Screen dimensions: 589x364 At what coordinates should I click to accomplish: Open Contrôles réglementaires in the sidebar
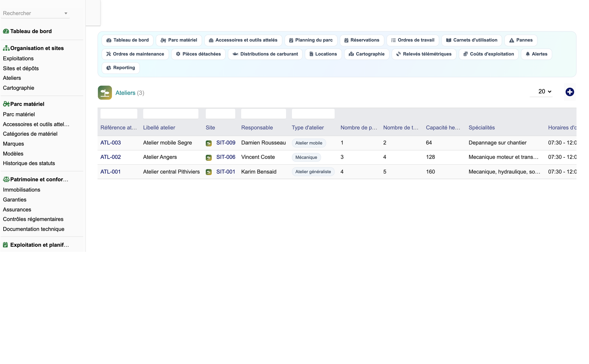click(x=33, y=219)
